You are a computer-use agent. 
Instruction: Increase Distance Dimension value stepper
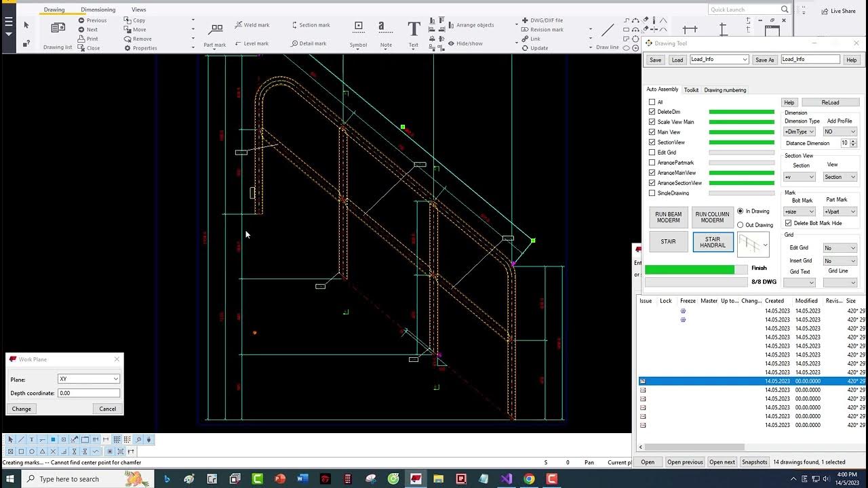point(853,141)
